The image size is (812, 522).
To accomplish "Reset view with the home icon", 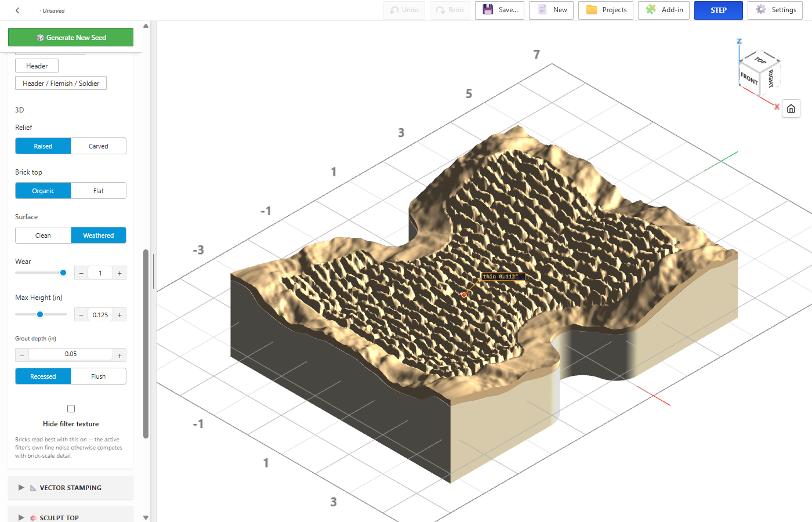I will click(791, 108).
